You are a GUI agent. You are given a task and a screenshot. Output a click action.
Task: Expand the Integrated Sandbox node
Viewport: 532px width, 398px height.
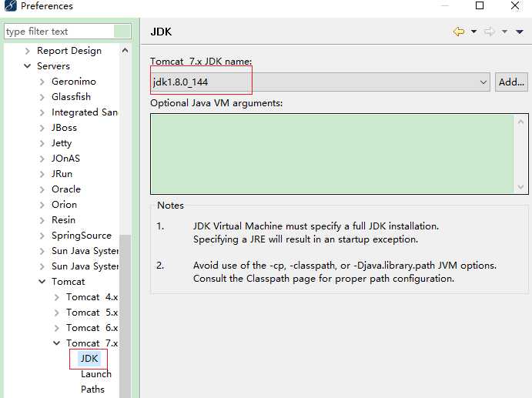pyautogui.click(x=42, y=112)
